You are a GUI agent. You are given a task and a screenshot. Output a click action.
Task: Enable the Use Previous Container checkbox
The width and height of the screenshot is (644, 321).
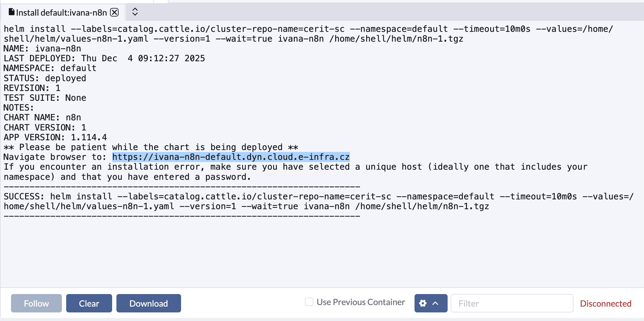[x=309, y=302]
